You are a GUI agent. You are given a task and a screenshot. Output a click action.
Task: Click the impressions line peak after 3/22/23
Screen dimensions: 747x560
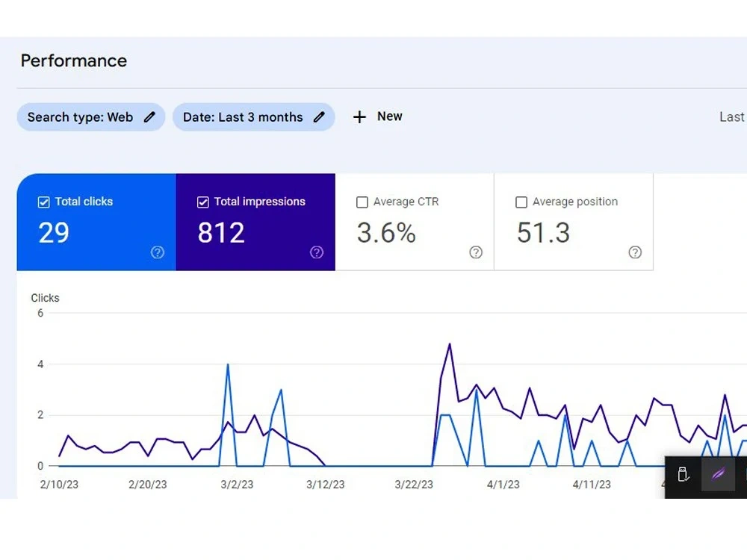(x=449, y=345)
